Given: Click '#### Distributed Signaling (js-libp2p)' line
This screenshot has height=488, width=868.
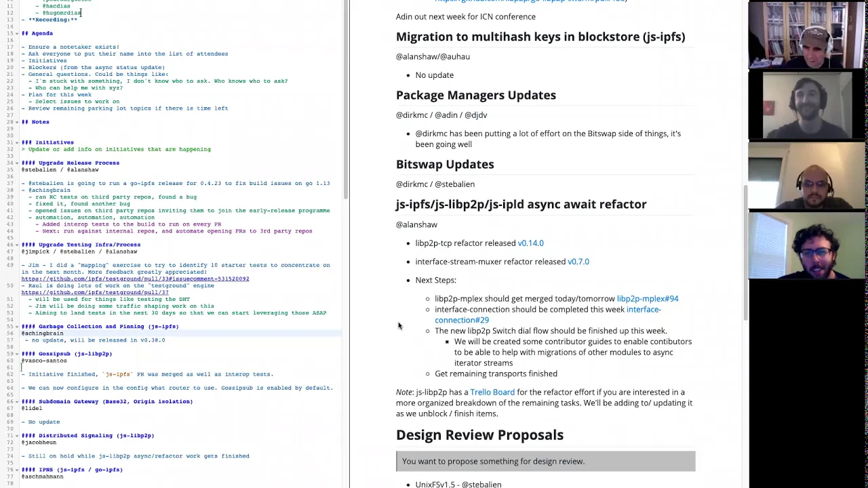Looking at the screenshot, I should pos(87,436).
